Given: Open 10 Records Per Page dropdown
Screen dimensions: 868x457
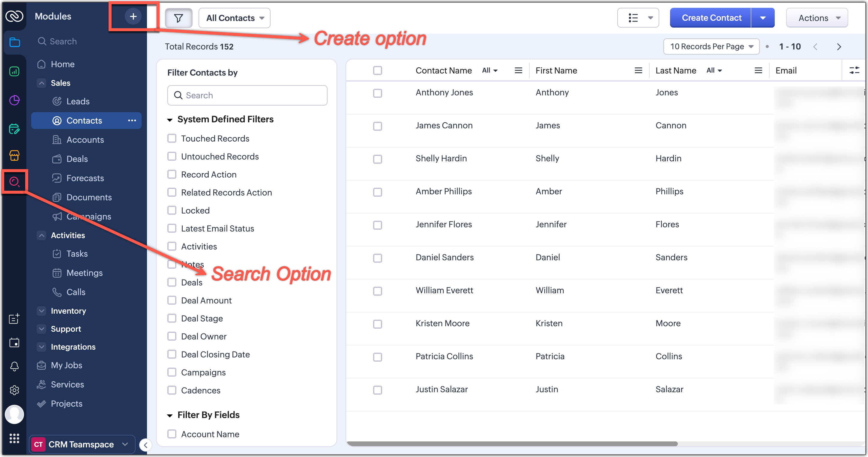Looking at the screenshot, I should coord(711,46).
